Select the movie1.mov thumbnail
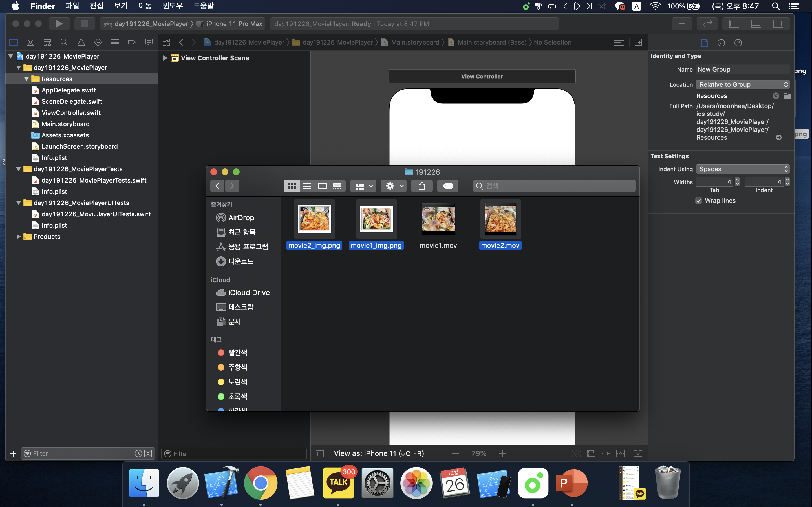Viewport: 812px width, 507px height. click(438, 219)
